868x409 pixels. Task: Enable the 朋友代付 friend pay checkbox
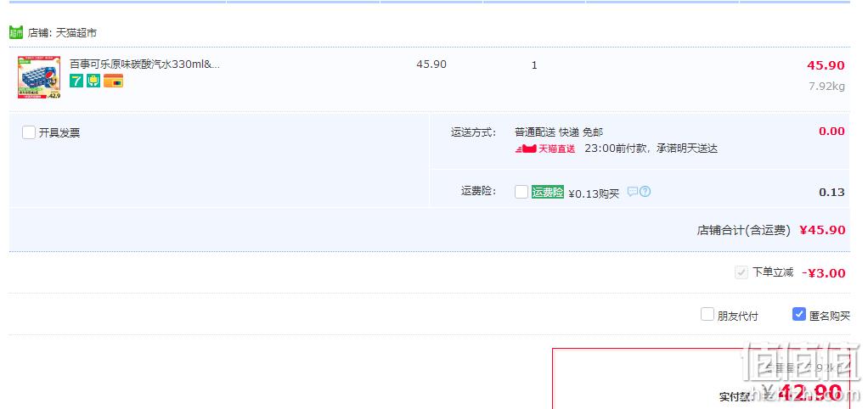[x=707, y=315]
